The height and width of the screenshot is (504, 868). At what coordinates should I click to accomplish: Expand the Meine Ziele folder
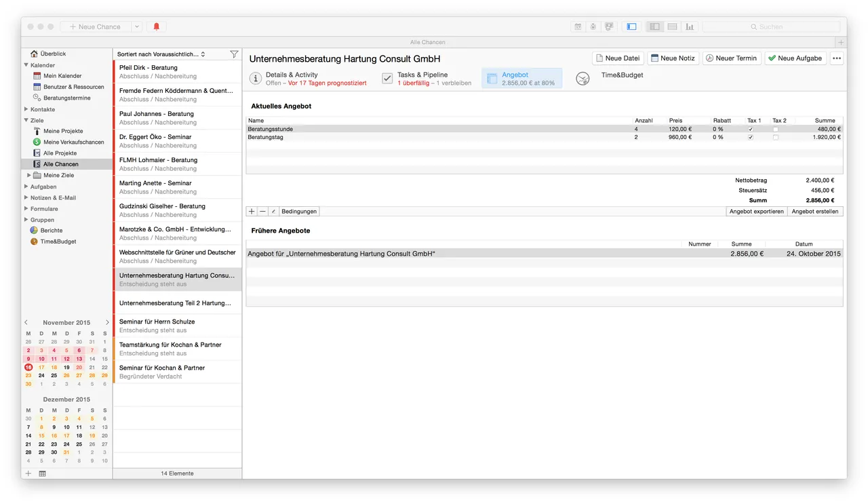pyautogui.click(x=29, y=175)
